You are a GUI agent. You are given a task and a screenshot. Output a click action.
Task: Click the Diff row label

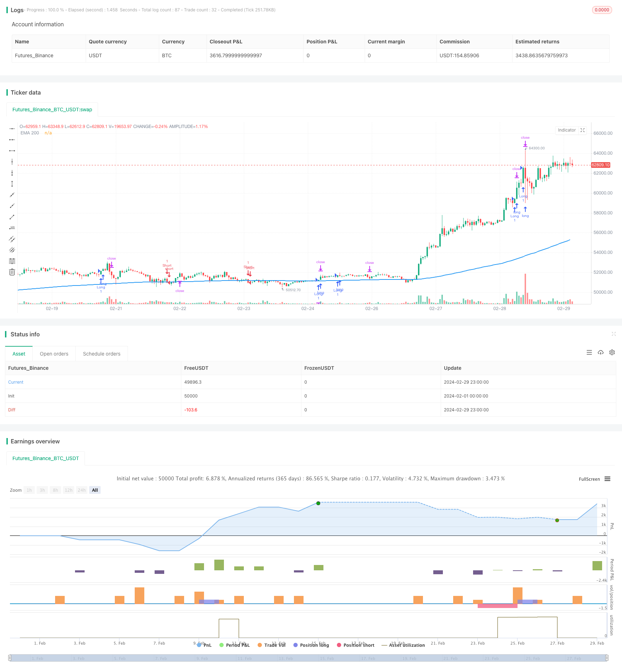tap(12, 410)
